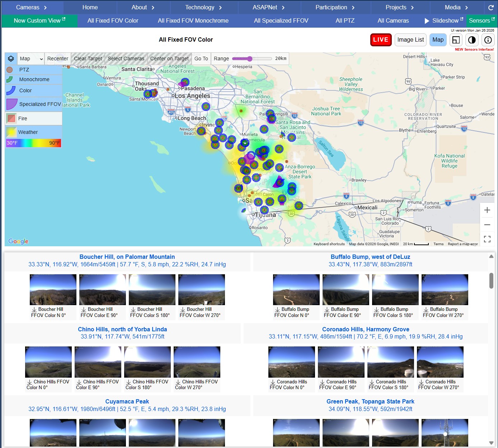This screenshot has width=498, height=448.
Task: Switch to All Fixed FOV Monochrome tab
Action: [x=193, y=21]
